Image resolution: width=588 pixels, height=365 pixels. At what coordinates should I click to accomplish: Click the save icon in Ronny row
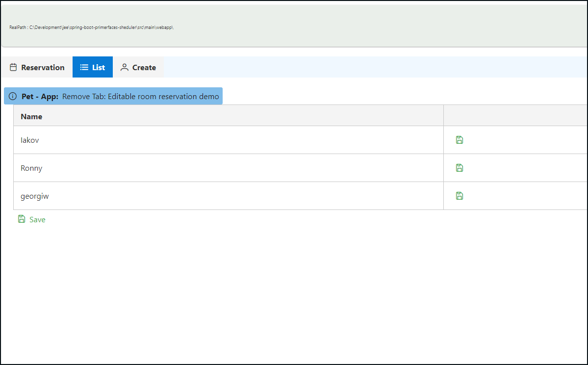tap(460, 168)
